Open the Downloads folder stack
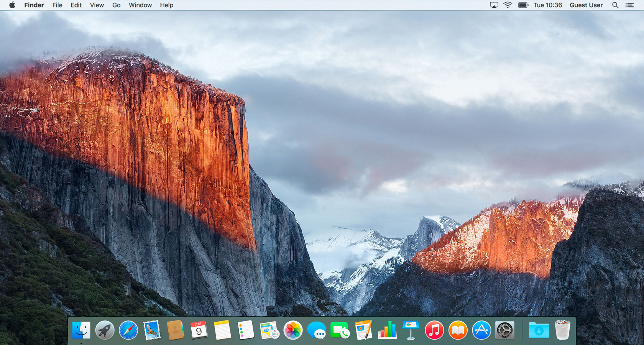644x345 pixels. click(x=539, y=330)
